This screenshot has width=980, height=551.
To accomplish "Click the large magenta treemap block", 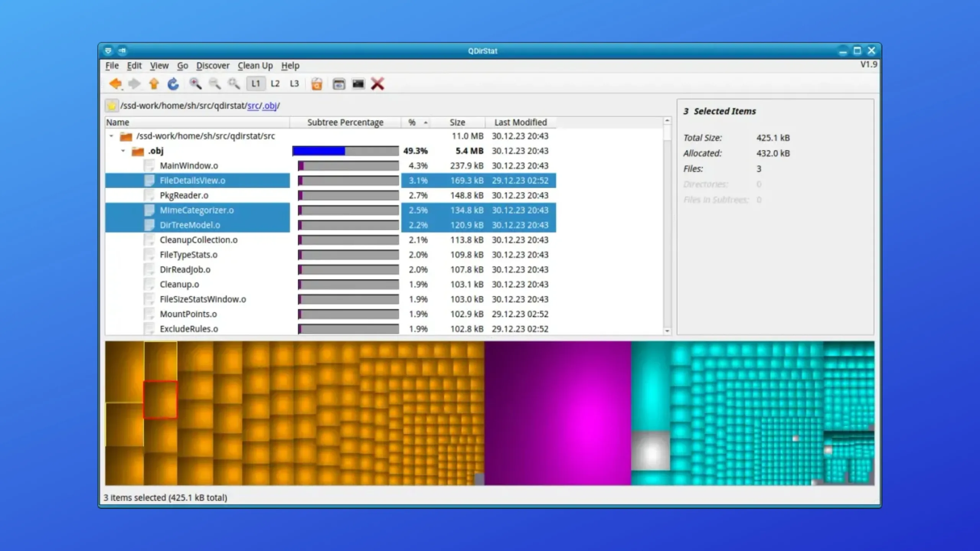I will pyautogui.click(x=558, y=413).
